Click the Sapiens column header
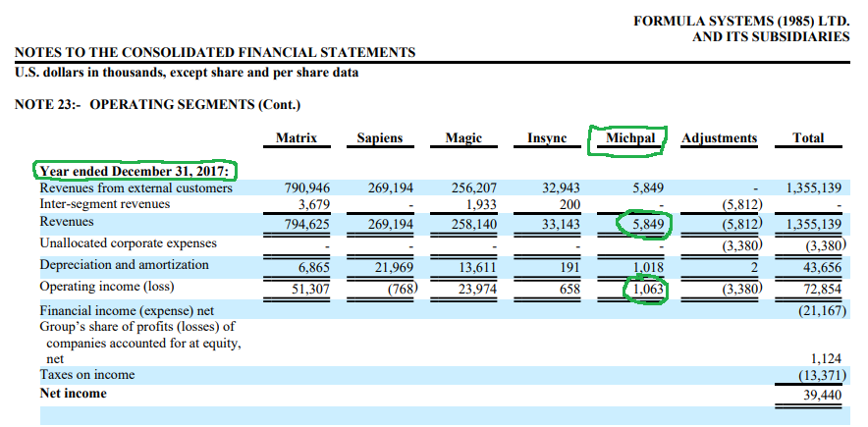 tap(379, 137)
